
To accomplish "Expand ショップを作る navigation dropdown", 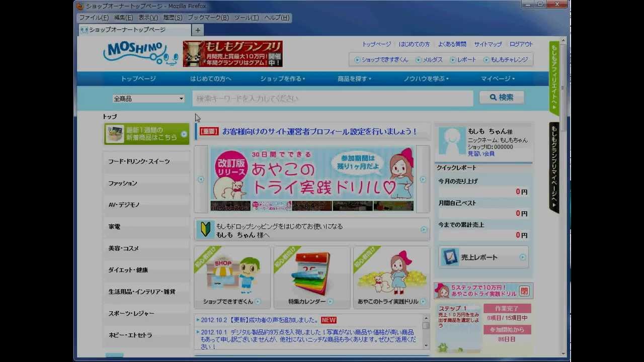I will 283,79.
